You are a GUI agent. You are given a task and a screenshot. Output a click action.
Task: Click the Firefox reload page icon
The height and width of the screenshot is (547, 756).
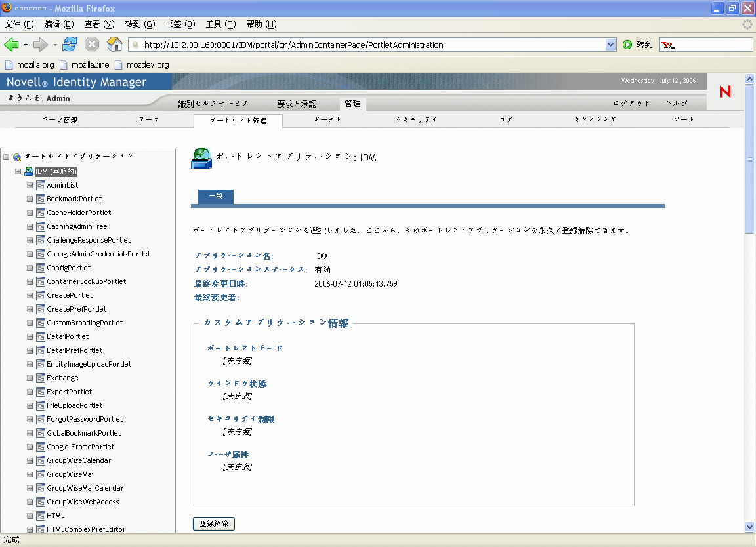(x=70, y=44)
